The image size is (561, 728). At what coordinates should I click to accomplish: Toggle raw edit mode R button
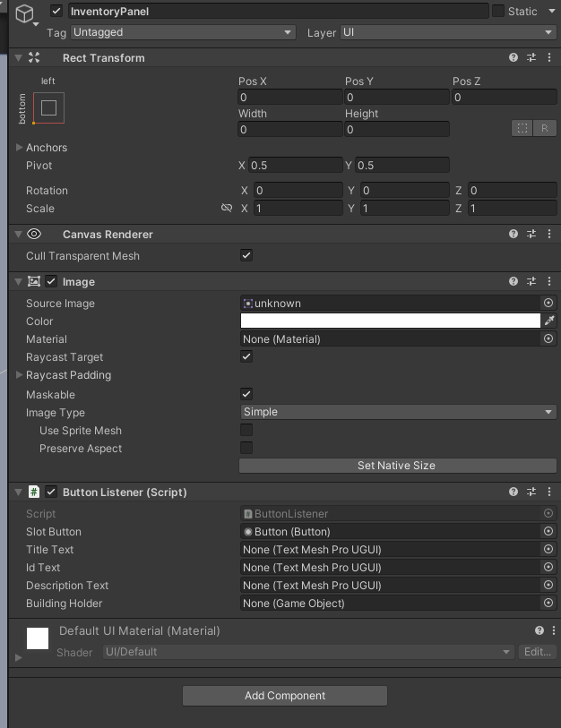point(545,128)
